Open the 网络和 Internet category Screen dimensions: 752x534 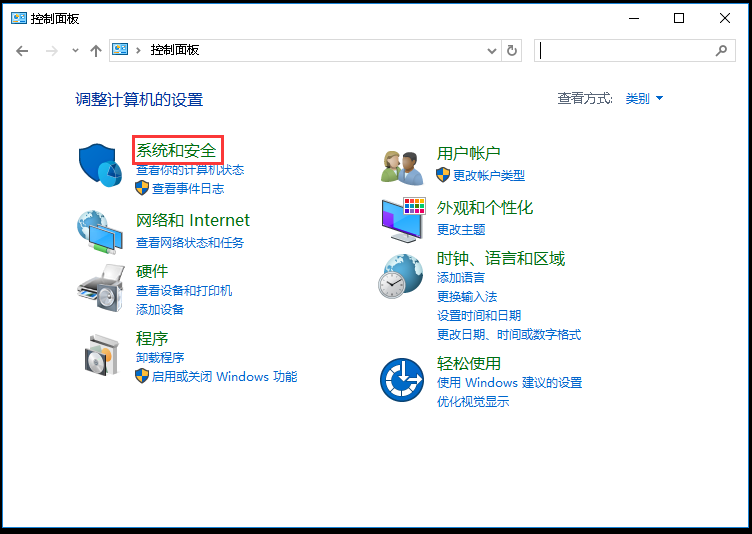point(193,220)
